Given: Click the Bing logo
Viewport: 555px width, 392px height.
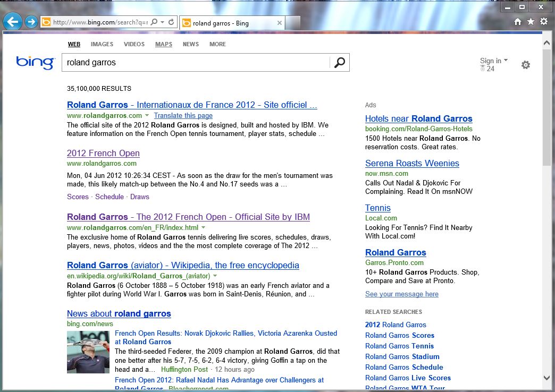Looking at the screenshot, I should pyautogui.click(x=36, y=63).
